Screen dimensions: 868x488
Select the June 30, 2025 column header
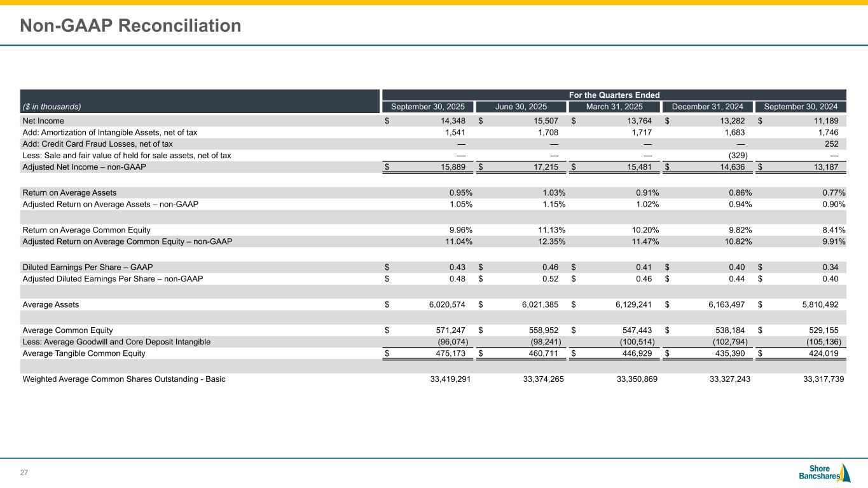520,107
